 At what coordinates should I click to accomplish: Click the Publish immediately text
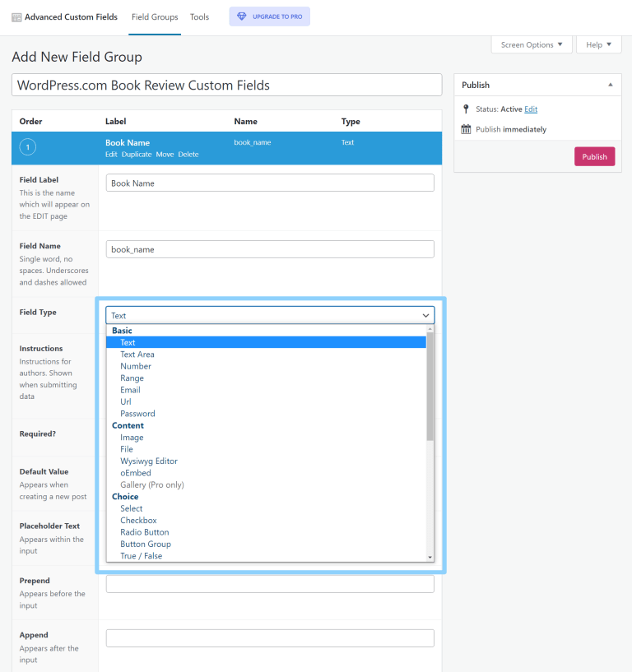tap(511, 129)
